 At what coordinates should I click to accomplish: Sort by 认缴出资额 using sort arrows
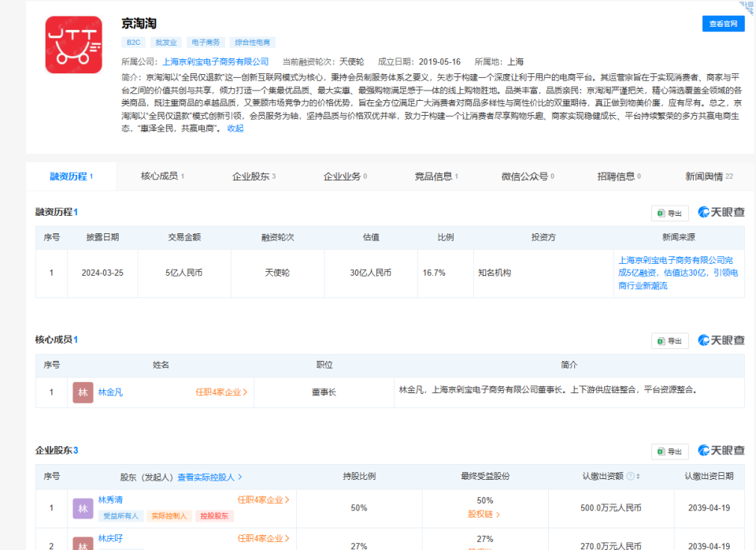point(638,477)
